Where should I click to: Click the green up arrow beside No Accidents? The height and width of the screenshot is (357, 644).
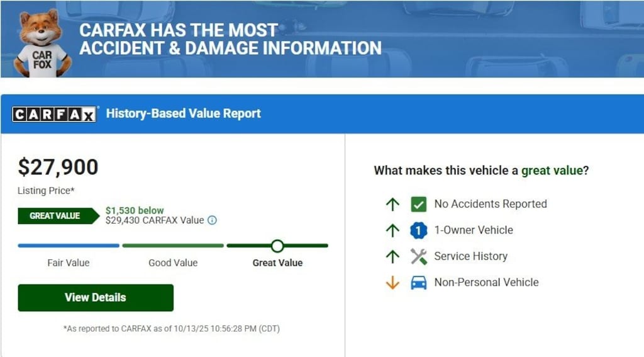(392, 204)
